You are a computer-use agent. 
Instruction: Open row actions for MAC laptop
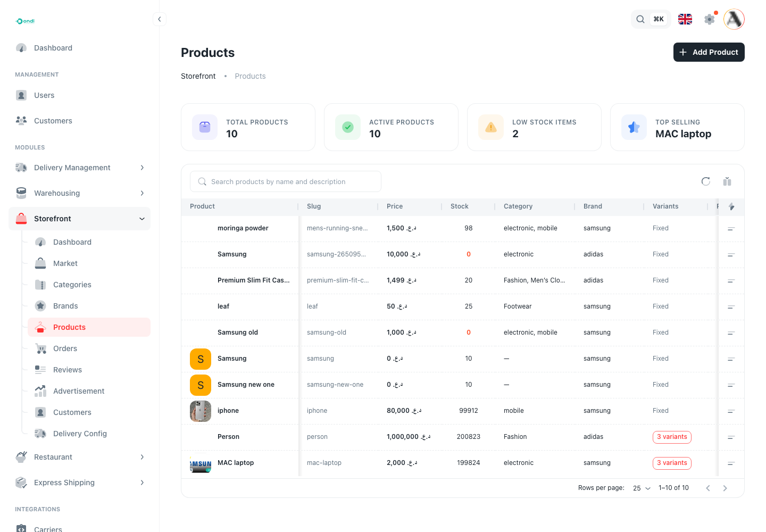731,463
